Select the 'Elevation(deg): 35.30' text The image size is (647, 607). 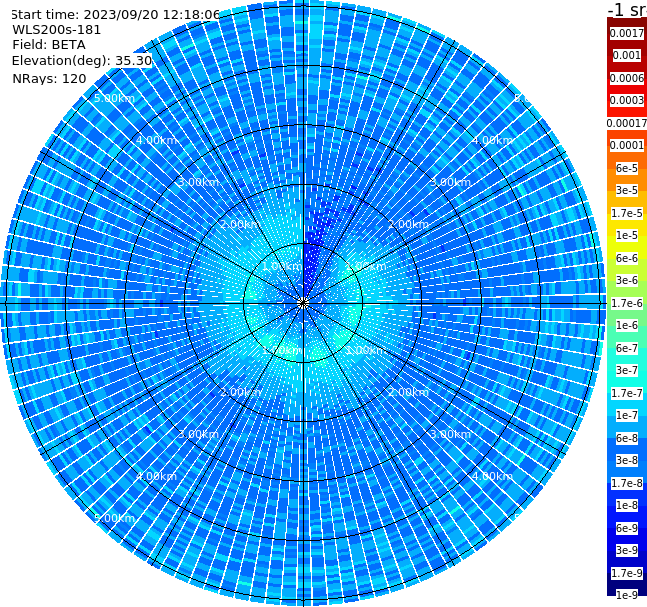[x=82, y=61]
